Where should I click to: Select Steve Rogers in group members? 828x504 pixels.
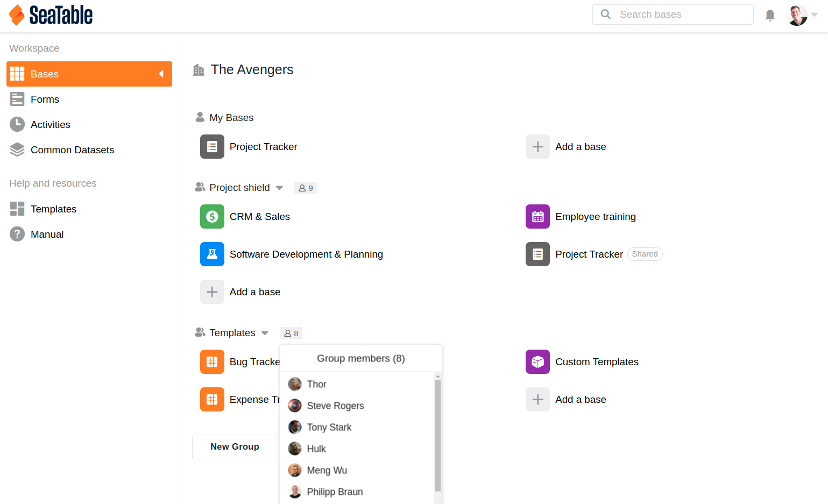(x=357, y=406)
